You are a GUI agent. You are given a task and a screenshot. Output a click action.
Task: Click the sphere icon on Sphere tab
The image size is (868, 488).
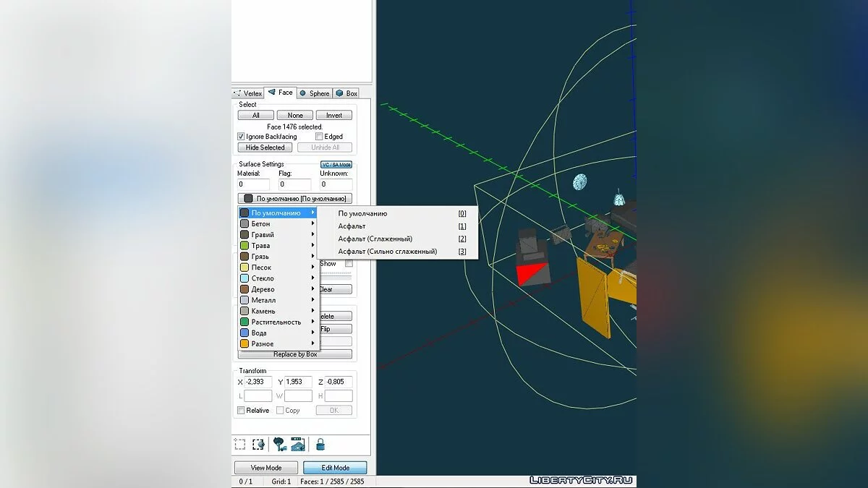click(x=302, y=93)
